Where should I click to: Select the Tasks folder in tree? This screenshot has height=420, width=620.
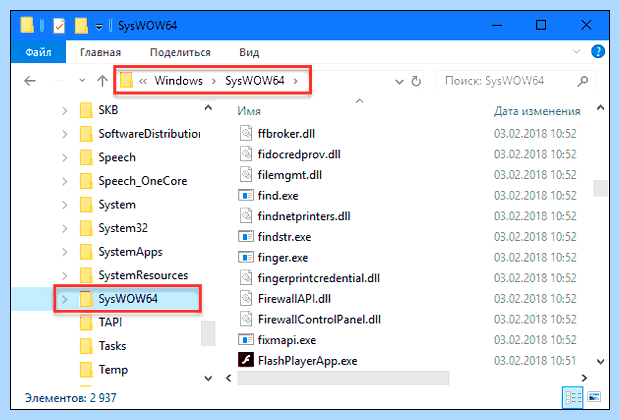pos(112,346)
